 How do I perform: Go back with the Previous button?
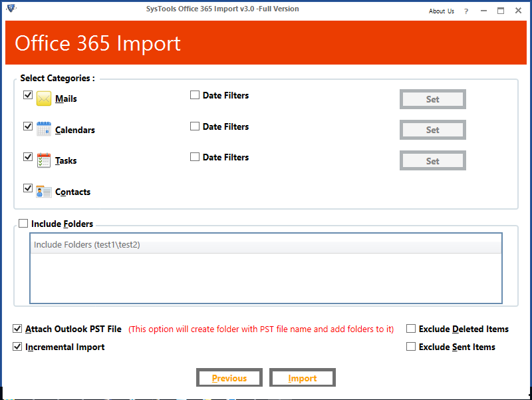[x=229, y=377]
